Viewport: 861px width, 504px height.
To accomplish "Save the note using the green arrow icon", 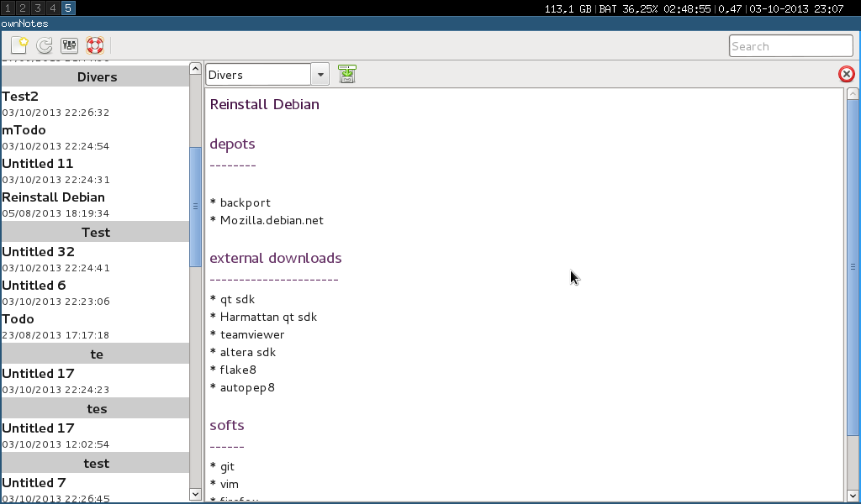I will click(347, 74).
